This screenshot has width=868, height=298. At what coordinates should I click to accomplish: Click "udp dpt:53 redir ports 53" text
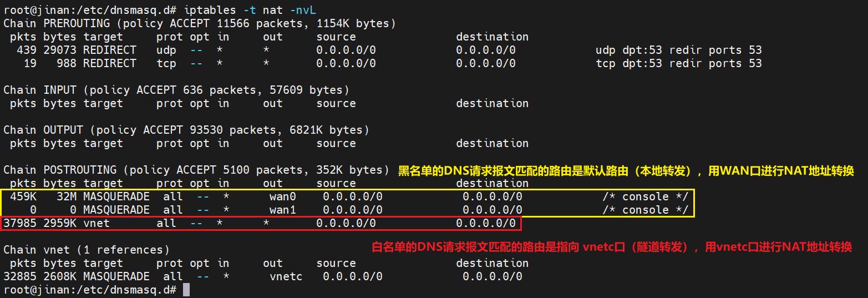(x=678, y=50)
